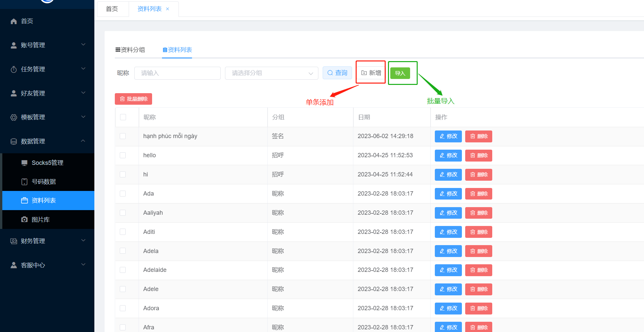Click 修改 for the Aaliyah row

pos(448,213)
